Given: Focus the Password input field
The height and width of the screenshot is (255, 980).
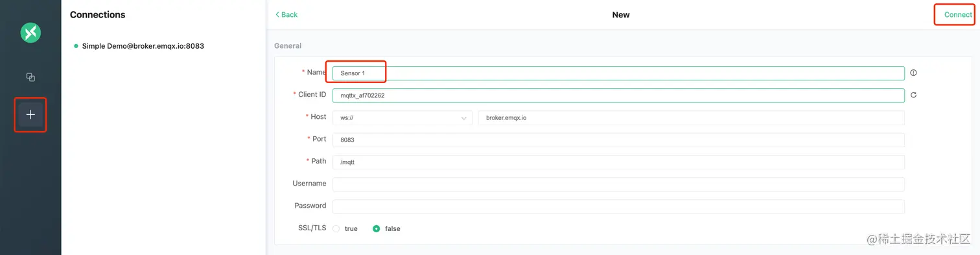Looking at the screenshot, I should [x=618, y=206].
